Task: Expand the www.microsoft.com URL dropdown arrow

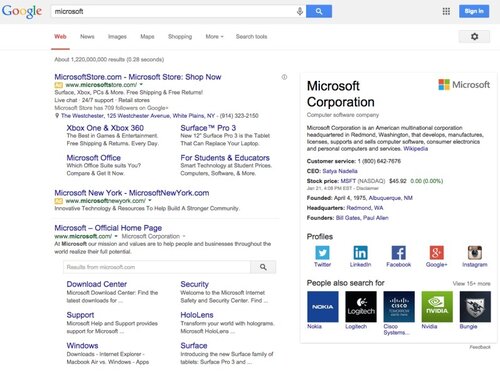Action: point(116,236)
